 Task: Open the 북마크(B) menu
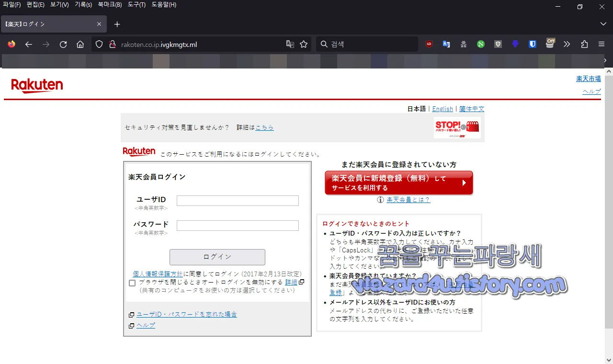pos(110,5)
